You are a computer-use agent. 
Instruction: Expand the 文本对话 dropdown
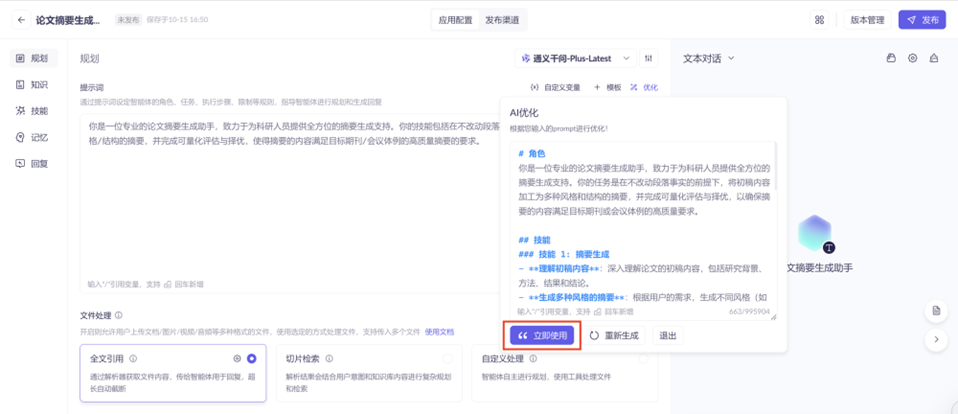(x=708, y=59)
